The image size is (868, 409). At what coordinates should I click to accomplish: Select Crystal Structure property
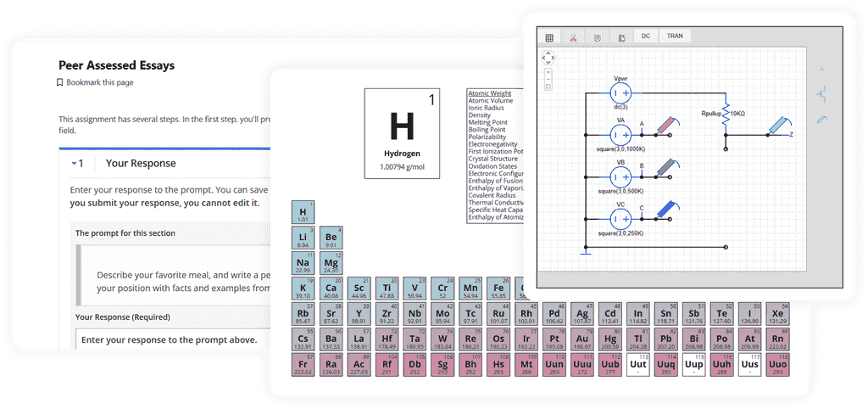pos(492,159)
